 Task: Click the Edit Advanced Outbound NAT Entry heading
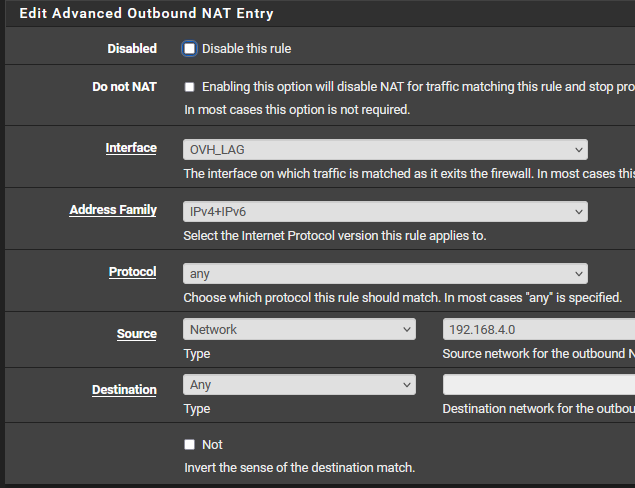pos(146,14)
